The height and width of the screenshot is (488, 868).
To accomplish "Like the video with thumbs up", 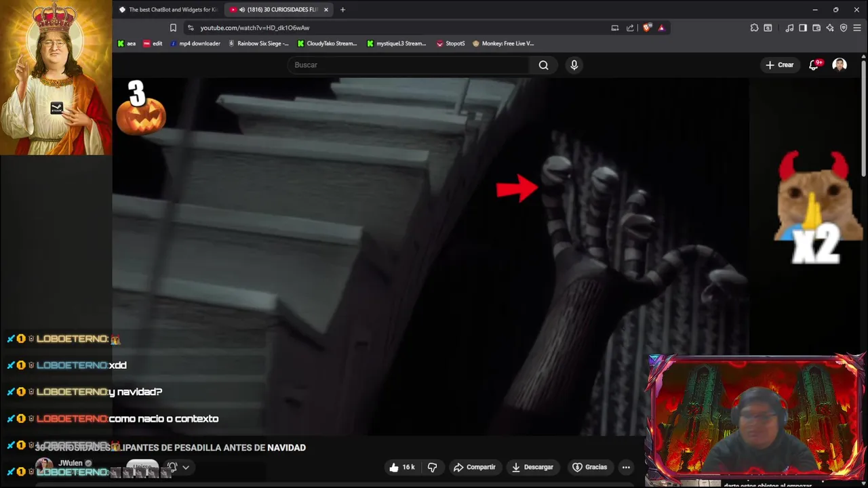I will pos(401,467).
